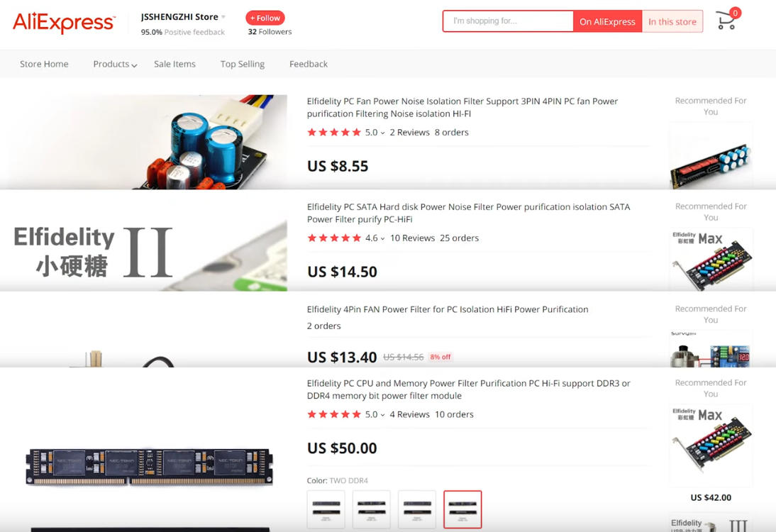Screen dimensions: 776x532
Task: Open the Sale Items tab
Action: click(174, 64)
